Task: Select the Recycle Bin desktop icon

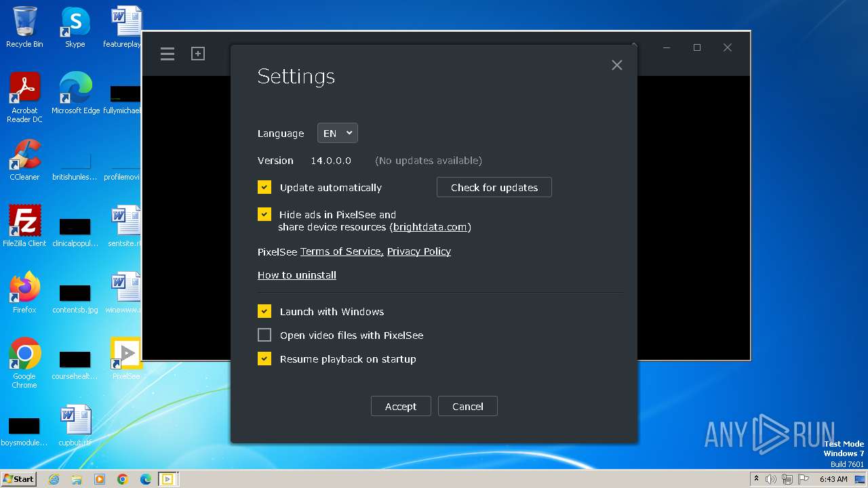Action: (x=24, y=27)
